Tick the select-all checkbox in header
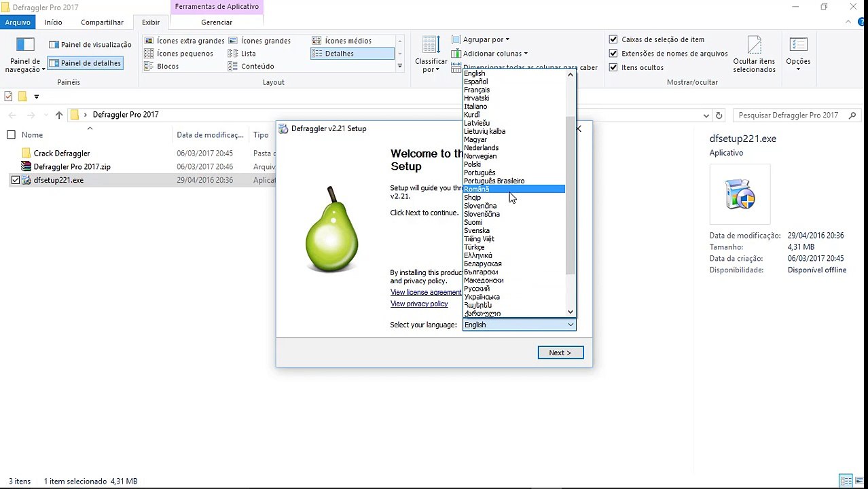 (11, 135)
